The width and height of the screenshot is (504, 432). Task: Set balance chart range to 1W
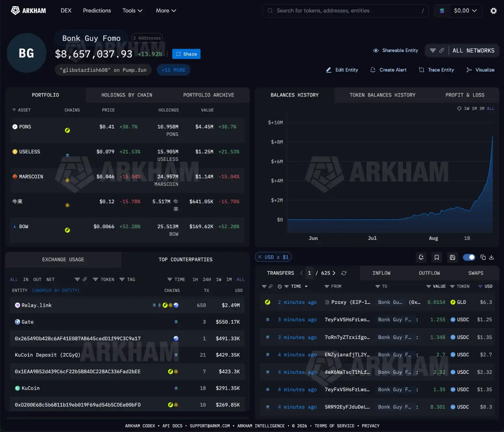coord(467,109)
